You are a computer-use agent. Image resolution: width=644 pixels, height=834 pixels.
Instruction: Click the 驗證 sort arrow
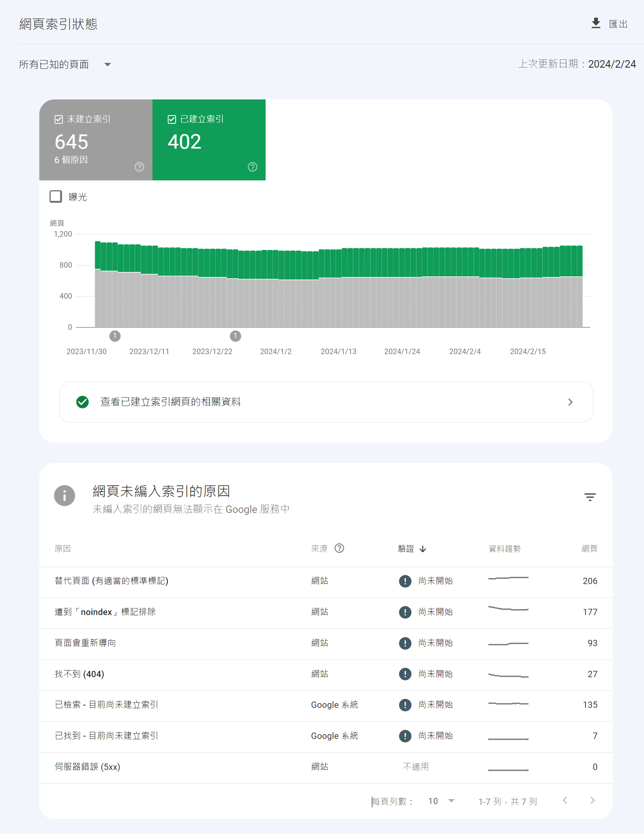click(x=423, y=549)
